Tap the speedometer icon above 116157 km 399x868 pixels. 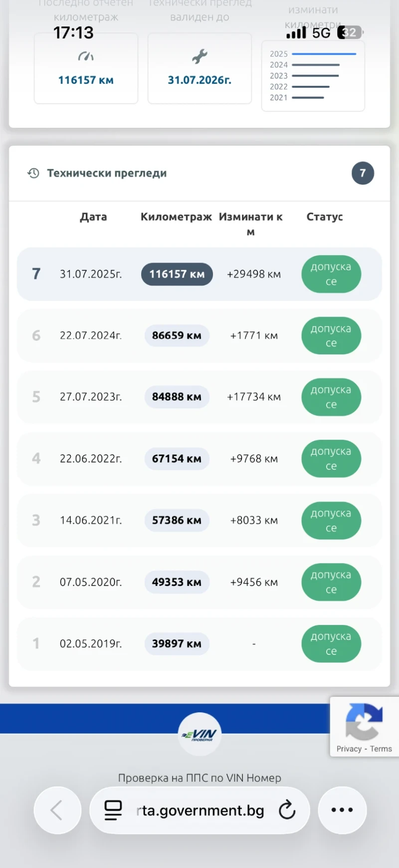tap(86, 57)
